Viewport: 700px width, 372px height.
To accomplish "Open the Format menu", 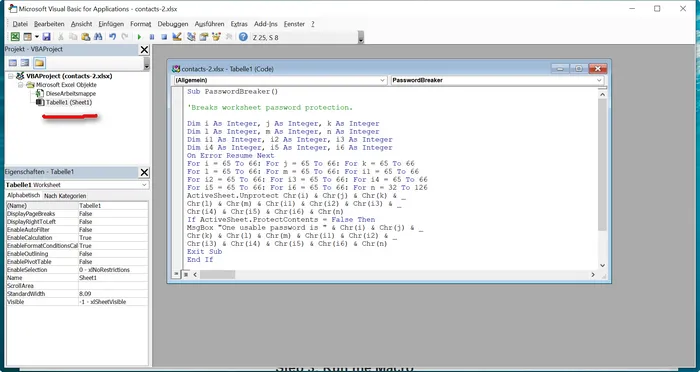I will [141, 24].
